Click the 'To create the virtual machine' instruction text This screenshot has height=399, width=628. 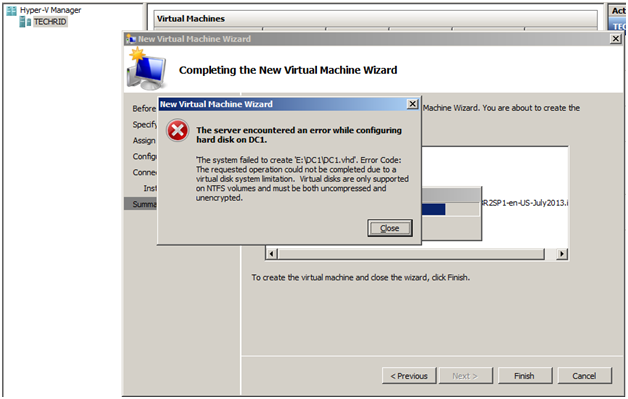[360, 277]
